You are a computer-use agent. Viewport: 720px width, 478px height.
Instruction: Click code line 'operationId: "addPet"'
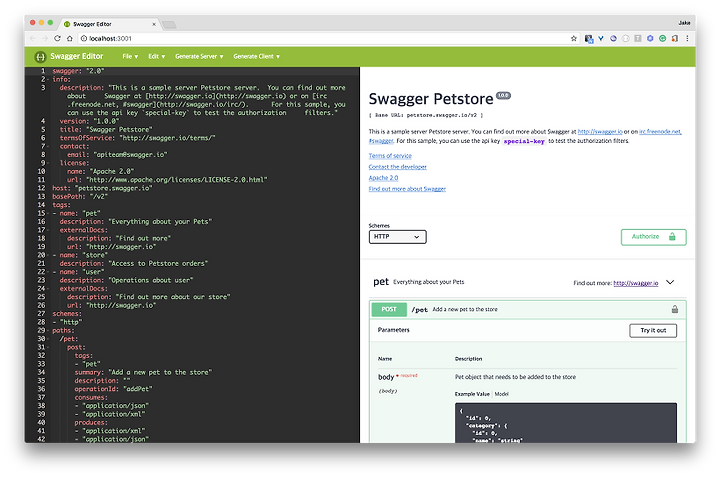click(113, 389)
